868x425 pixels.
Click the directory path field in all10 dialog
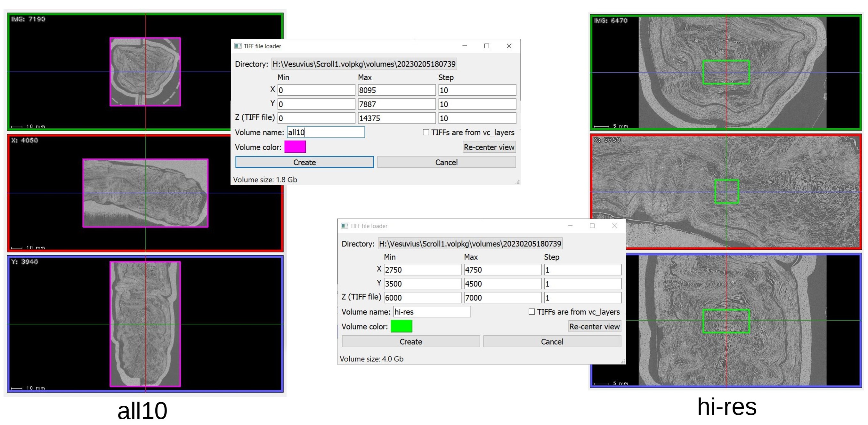[x=364, y=64]
